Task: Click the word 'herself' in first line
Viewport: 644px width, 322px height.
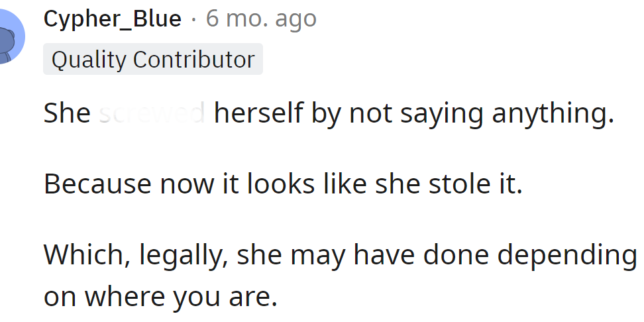Action: point(256,114)
